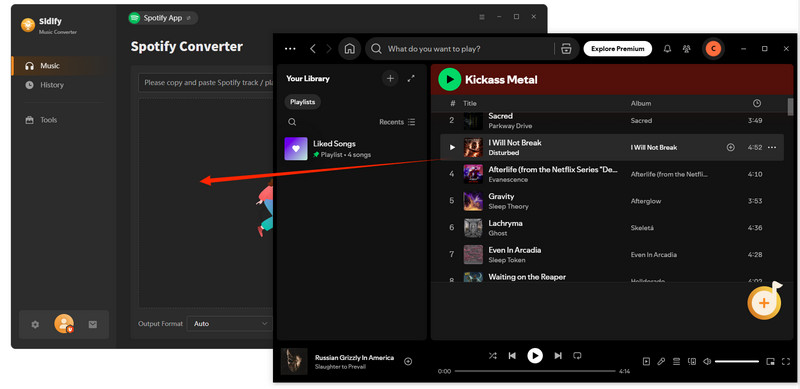Open the I Will Not Break album link

click(x=654, y=148)
